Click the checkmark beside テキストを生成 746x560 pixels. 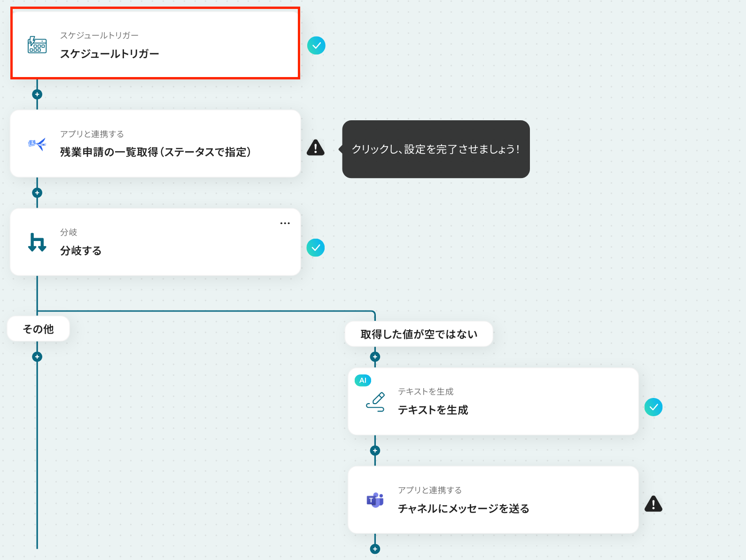pyautogui.click(x=653, y=407)
